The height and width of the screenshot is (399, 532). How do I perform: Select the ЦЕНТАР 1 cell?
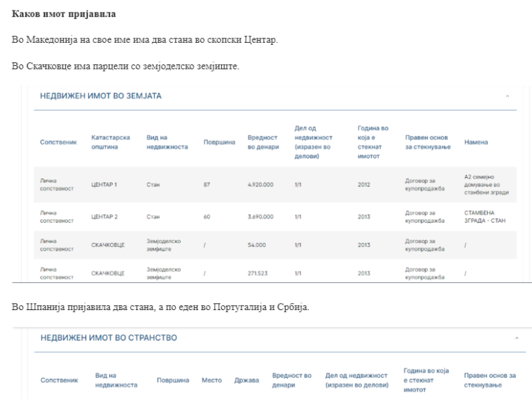(104, 185)
